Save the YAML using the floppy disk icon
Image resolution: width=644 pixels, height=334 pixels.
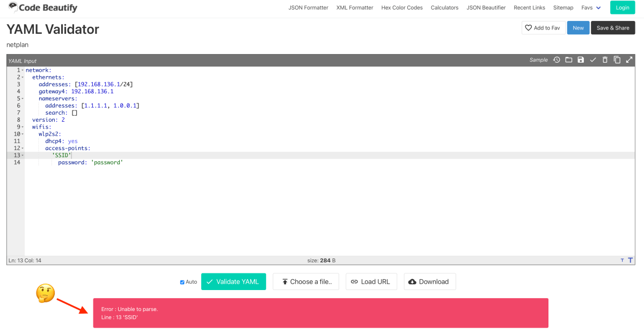pyautogui.click(x=581, y=60)
